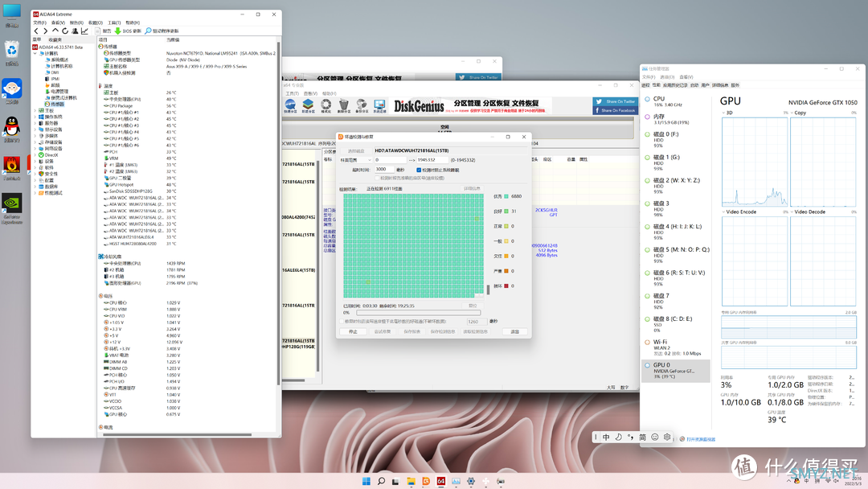Click the driver update magnifier icon
This screenshot has height=489, width=868.
point(148,31)
